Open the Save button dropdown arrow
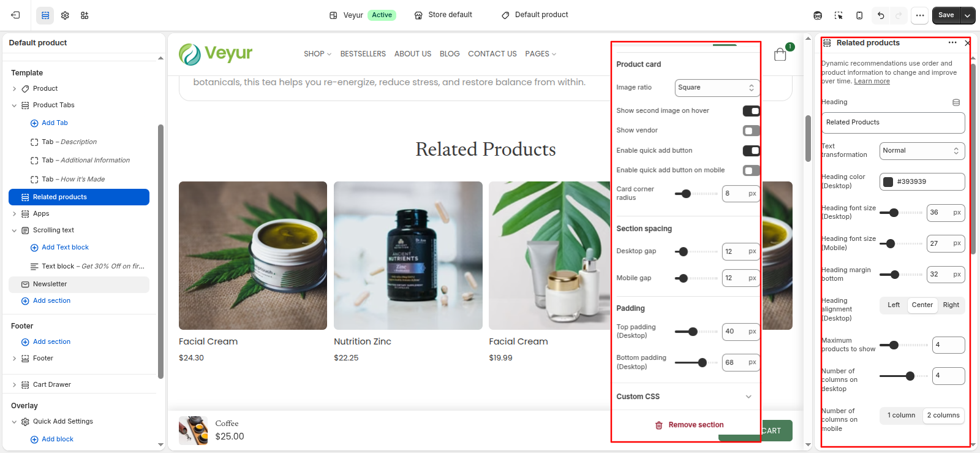This screenshot has height=453, width=980. (968, 15)
